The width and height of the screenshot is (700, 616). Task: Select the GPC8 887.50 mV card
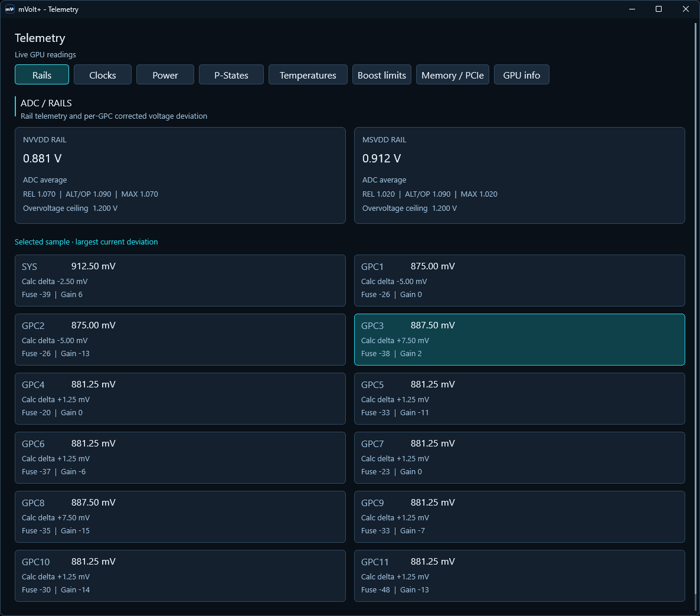pos(181,517)
